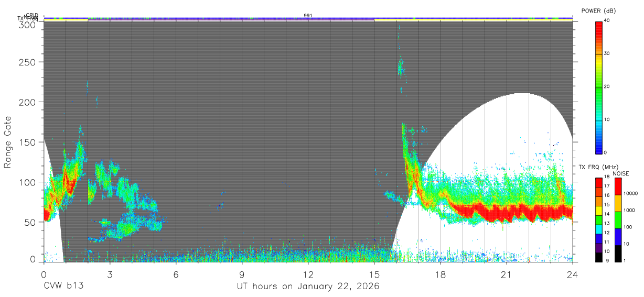
Task: Select the black 9-10 MHz frequency swatch
Action: [599, 257]
